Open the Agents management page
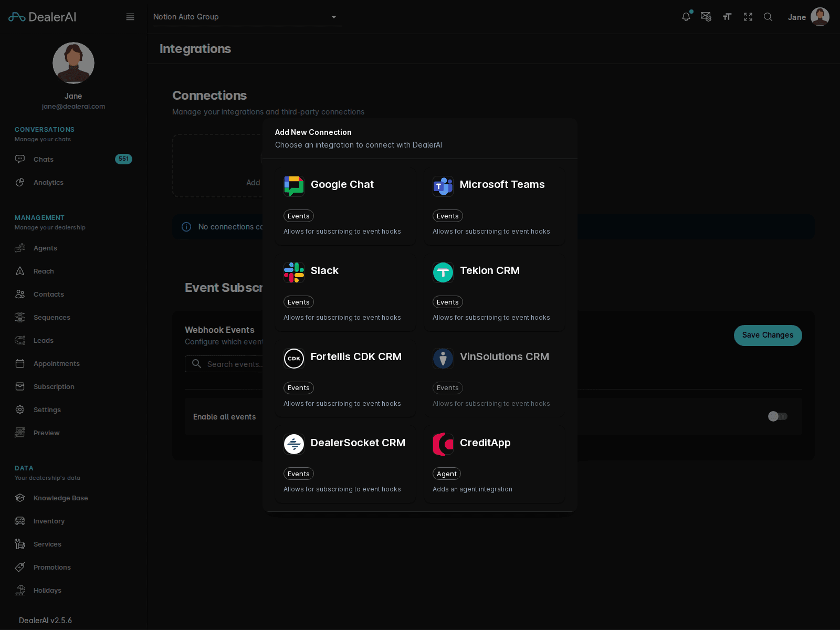840x630 pixels. (45, 248)
